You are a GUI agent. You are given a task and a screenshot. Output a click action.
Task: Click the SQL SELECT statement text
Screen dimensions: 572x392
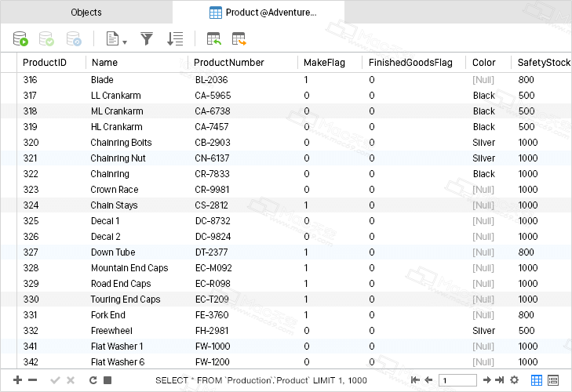tap(260, 380)
